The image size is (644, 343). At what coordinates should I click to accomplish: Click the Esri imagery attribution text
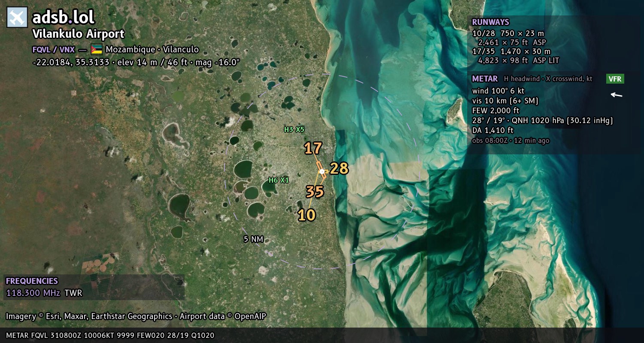pos(136,316)
